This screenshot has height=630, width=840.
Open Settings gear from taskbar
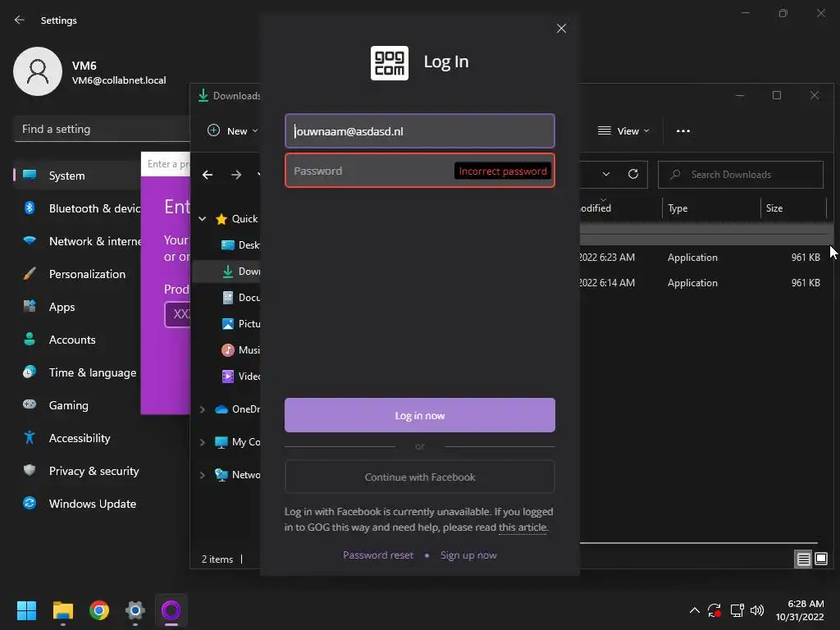(x=135, y=610)
